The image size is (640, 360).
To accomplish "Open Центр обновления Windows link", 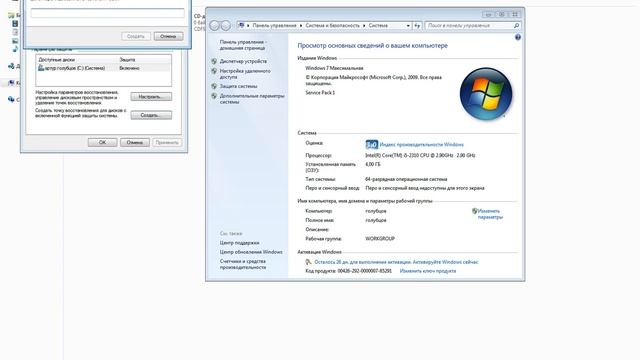I will (251, 252).
